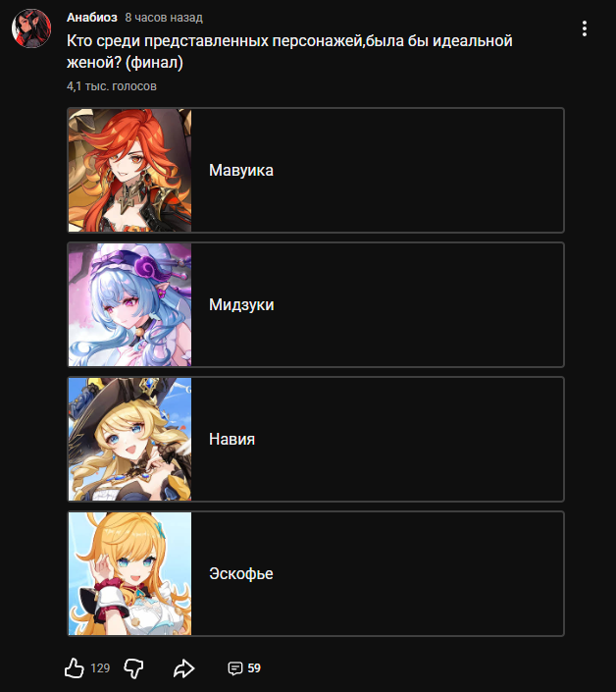Open the Анабиоз channel name link

click(x=92, y=18)
